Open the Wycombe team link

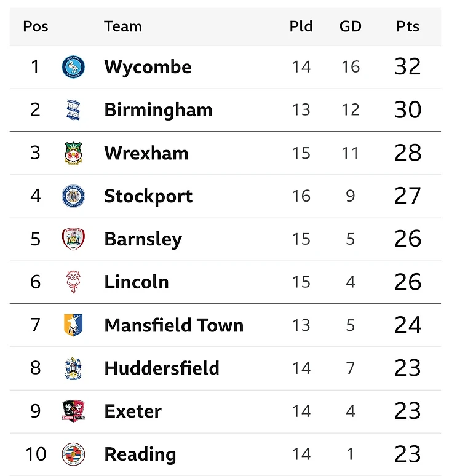[148, 67]
